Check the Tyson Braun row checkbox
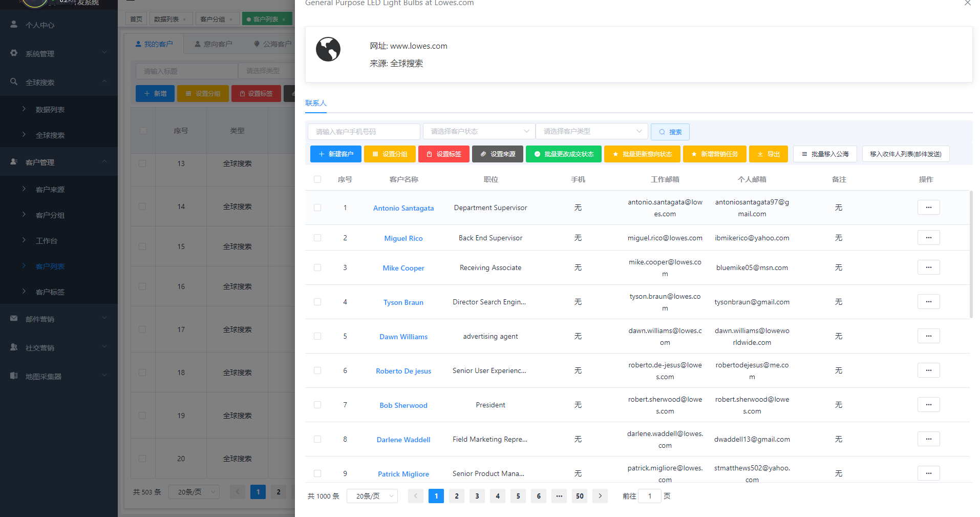 click(317, 302)
